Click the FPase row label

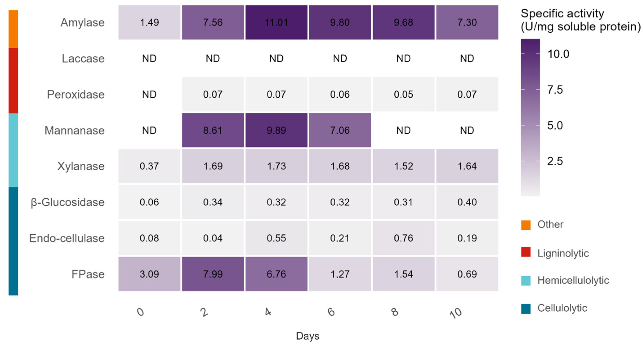(x=88, y=274)
